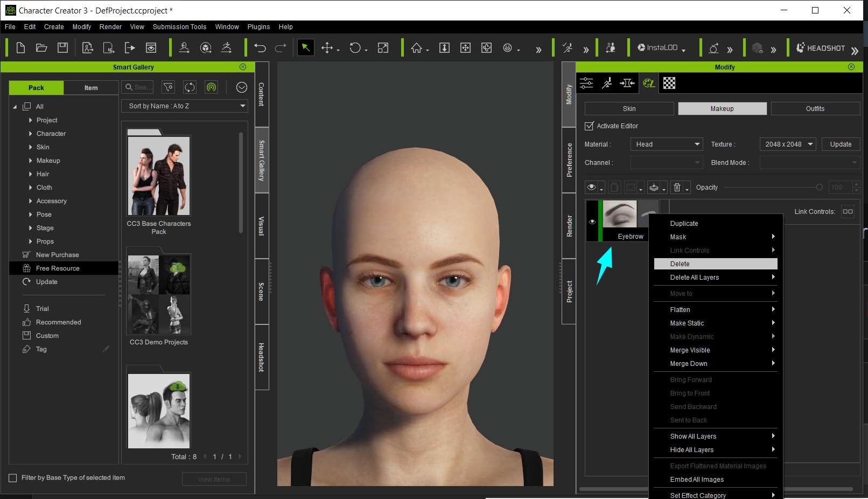This screenshot has width=868, height=499.
Task: Uncheck the Activate Editor checkbox
Action: (x=589, y=126)
